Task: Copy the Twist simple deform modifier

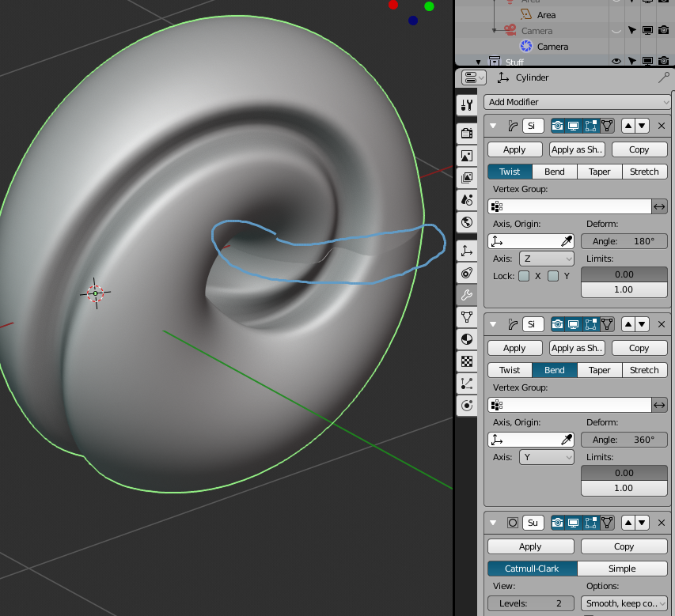Action: pyautogui.click(x=639, y=149)
